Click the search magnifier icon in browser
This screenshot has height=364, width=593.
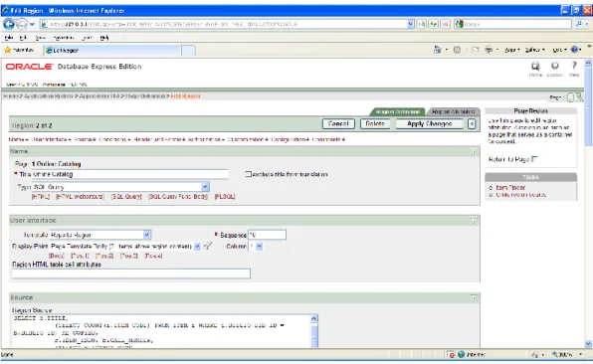point(579,24)
